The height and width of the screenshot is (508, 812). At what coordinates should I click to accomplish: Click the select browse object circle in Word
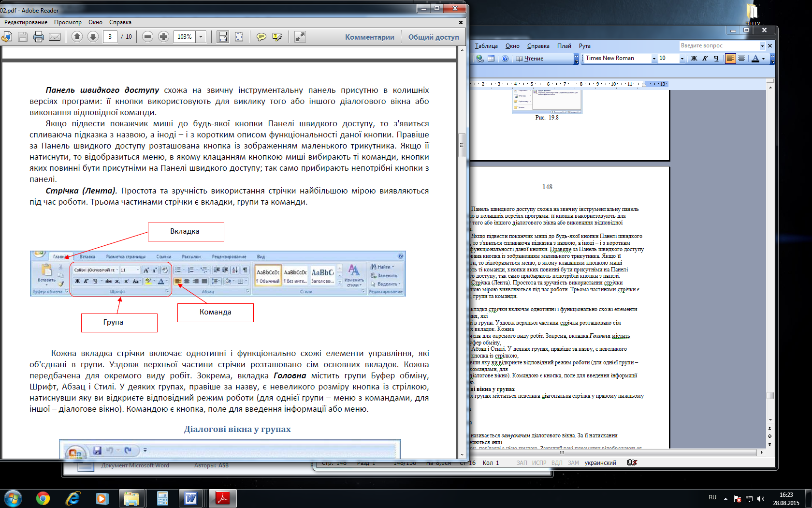(x=770, y=436)
